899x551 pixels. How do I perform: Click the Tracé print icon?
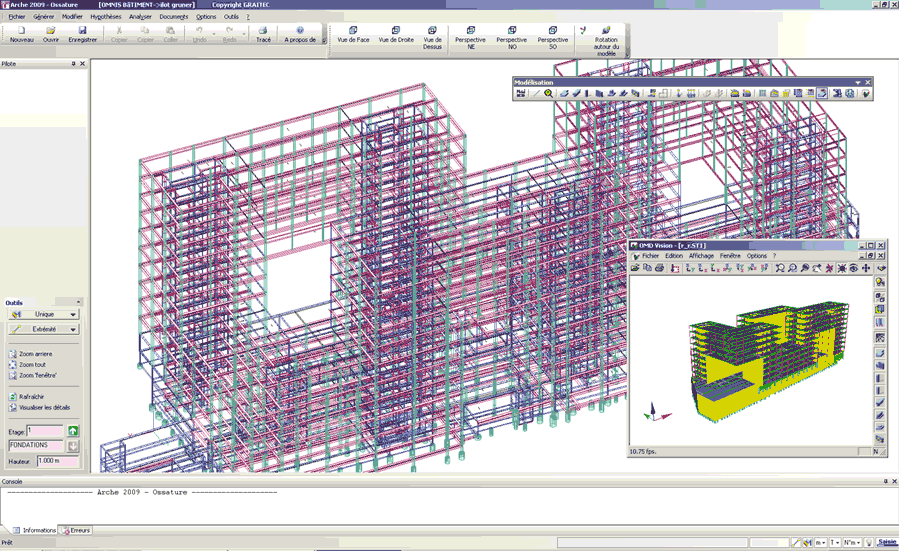[263, 34]
